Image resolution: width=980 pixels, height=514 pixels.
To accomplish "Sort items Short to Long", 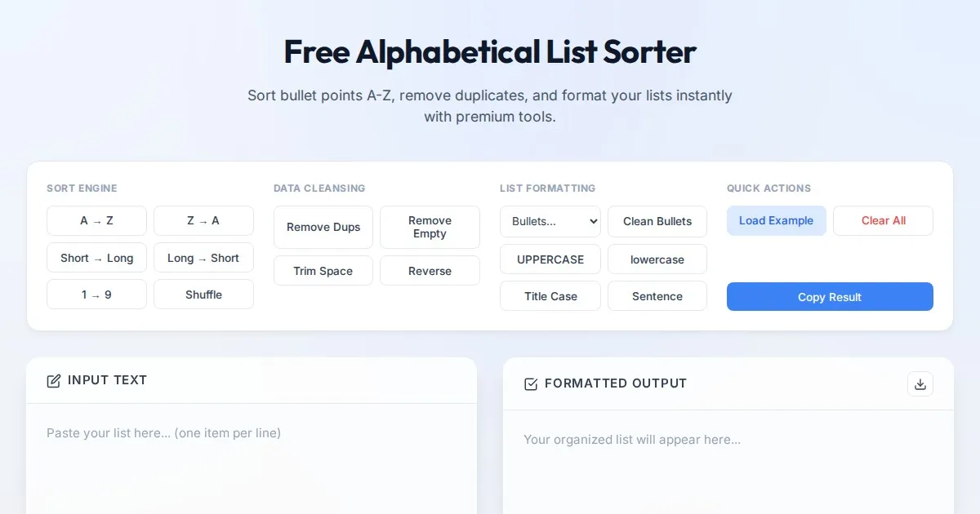I will (96, 258).
